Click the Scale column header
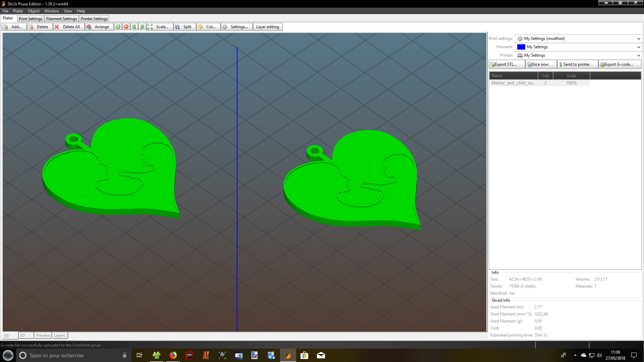The height and width of the screenshot is (362, 644). tap(571, 76)
